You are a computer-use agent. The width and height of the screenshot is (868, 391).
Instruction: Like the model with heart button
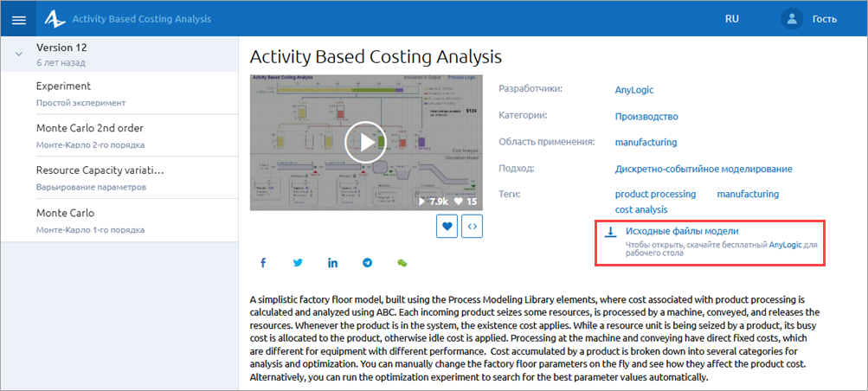[447, 226]
